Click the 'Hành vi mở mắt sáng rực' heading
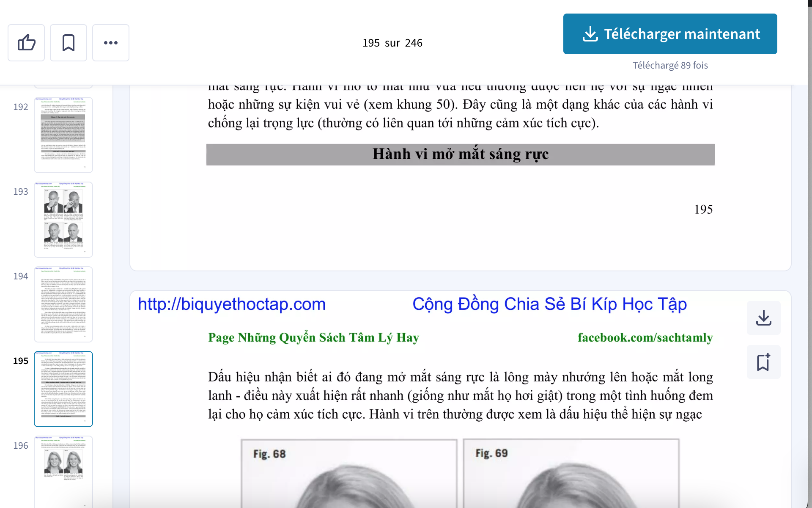This screenshot has width=812, height=508. coord(461,154)
